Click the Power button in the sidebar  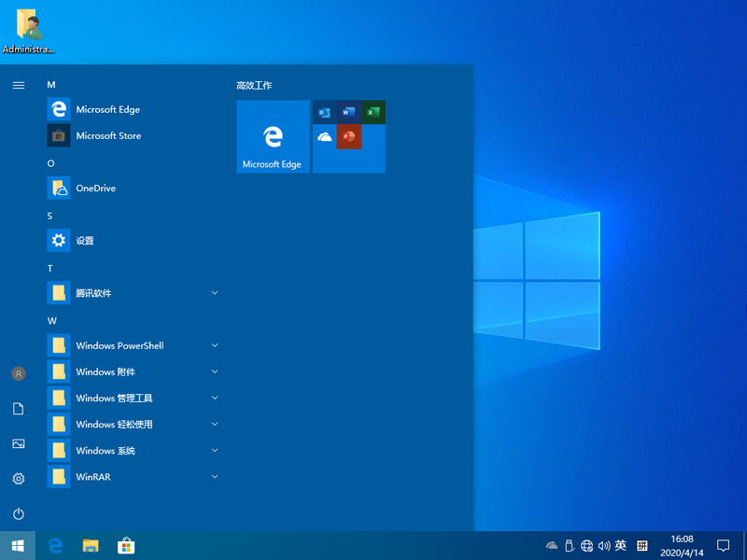(19, 512)
